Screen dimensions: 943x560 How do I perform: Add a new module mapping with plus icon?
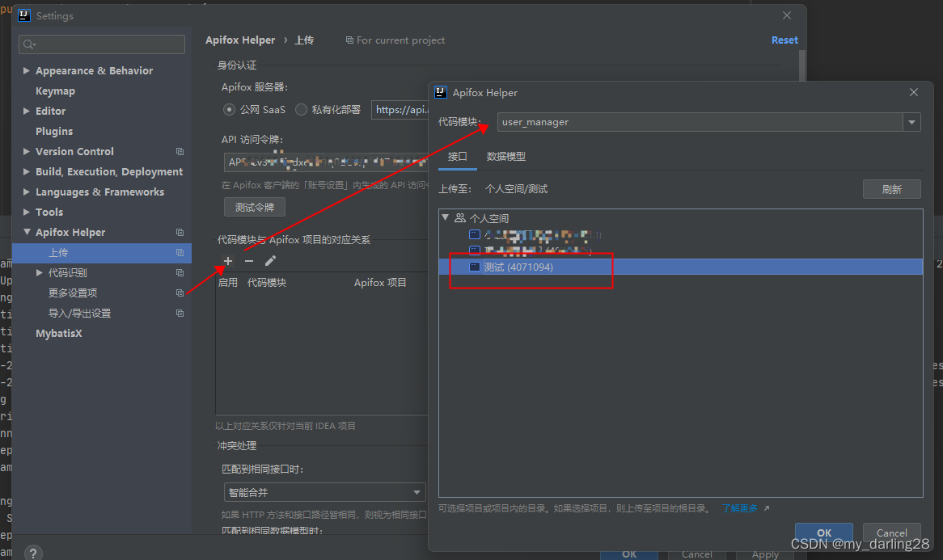[x=228, y=261]
